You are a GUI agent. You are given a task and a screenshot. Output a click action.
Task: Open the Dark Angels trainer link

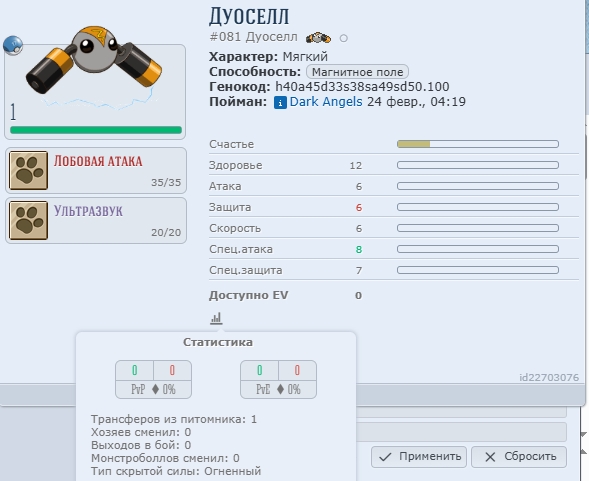coord(326,102)
